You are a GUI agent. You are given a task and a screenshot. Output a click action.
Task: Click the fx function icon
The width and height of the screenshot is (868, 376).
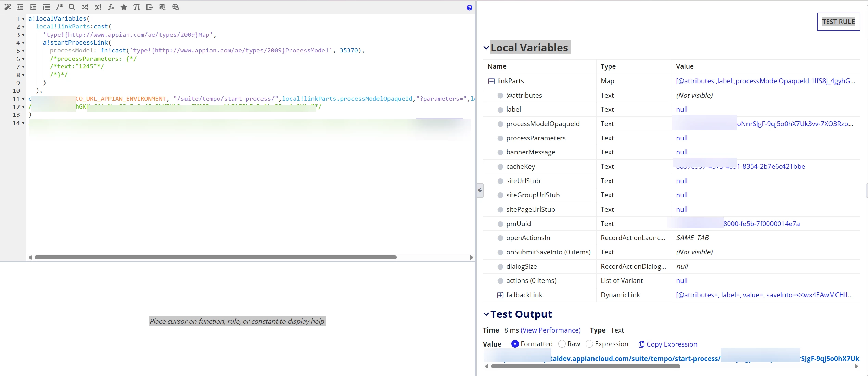(111, 7)
